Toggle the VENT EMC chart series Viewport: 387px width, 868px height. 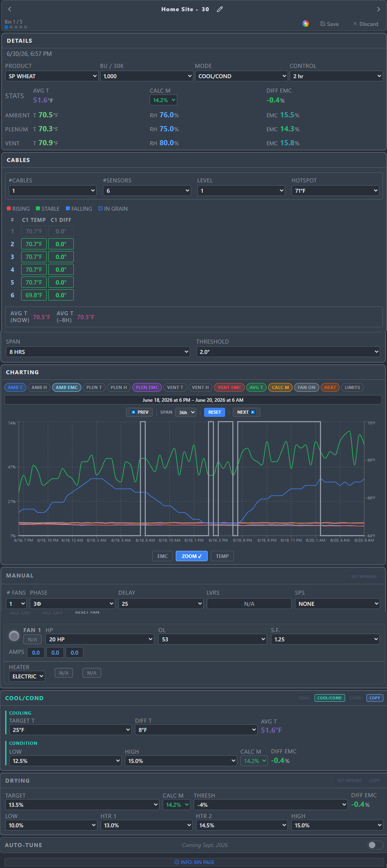[229, 387]
